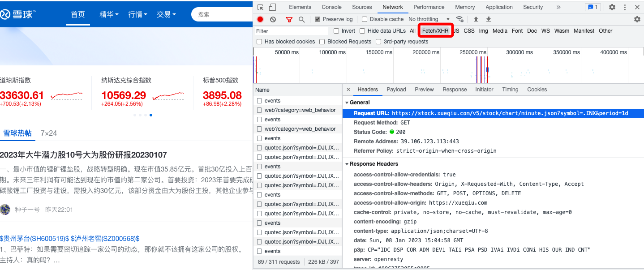
Task: Open article 2023年大牛潜力股10号大为股份研报
Action: 83,155
